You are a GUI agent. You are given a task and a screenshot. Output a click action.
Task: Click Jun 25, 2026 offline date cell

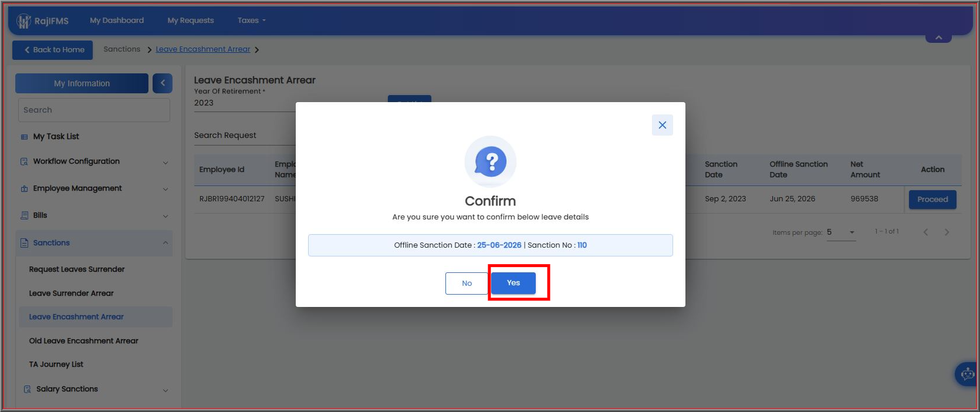[x=792, y=199]
